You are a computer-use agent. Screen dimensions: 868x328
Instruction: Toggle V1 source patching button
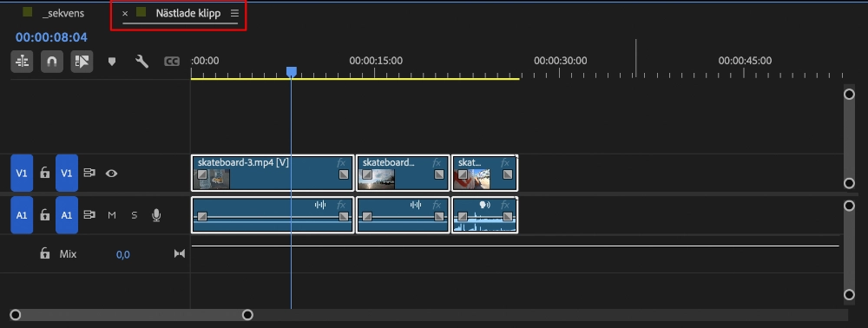(x=22, y=174)
